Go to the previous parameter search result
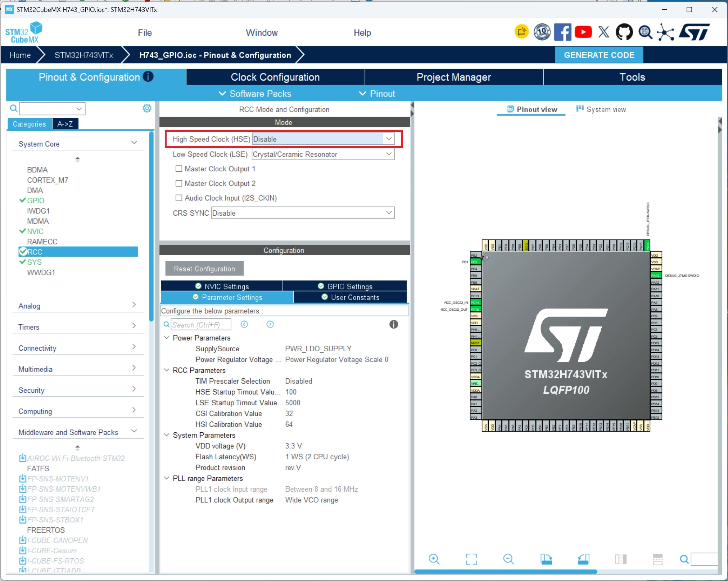Image resolution: width=728 pixels, height=581 pixels. point(244,324)
